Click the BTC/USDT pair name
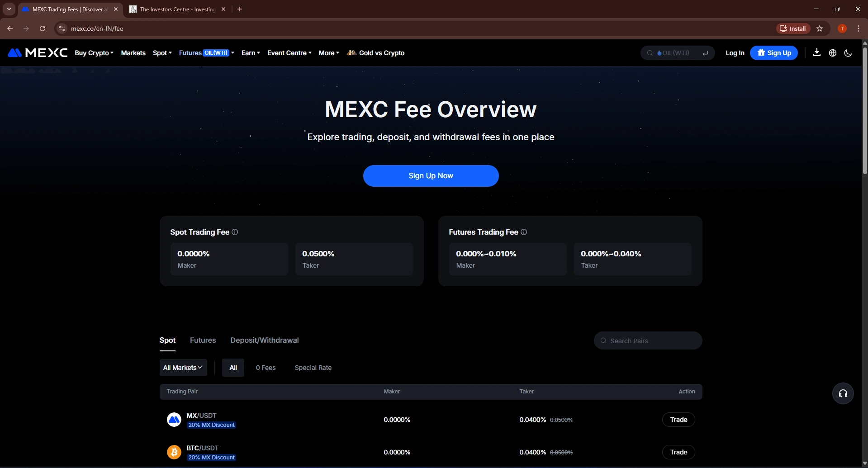This screenshot has height=468, width=868. point(203,448)
